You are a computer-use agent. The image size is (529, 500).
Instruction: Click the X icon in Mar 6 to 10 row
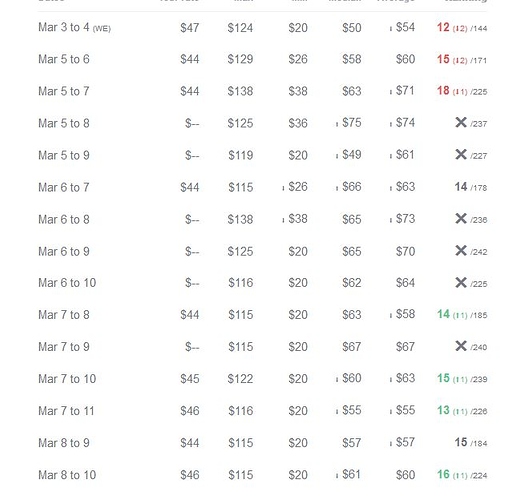pos(461,282)
